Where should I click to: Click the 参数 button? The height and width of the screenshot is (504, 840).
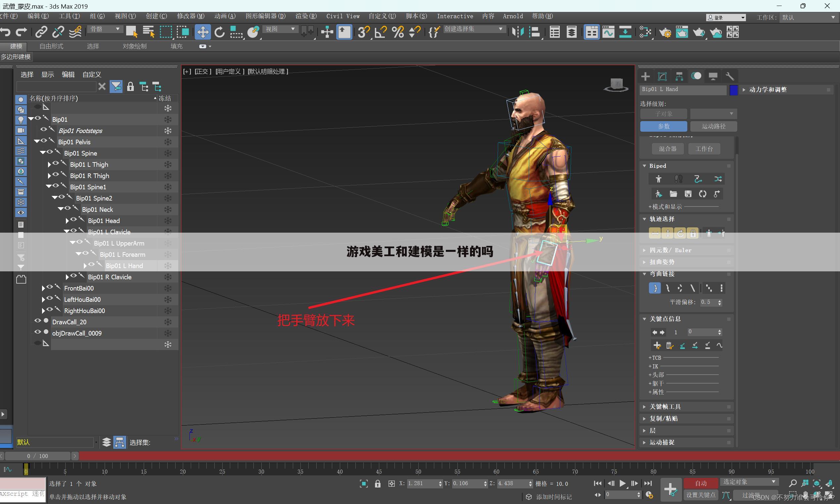point(663,126)
